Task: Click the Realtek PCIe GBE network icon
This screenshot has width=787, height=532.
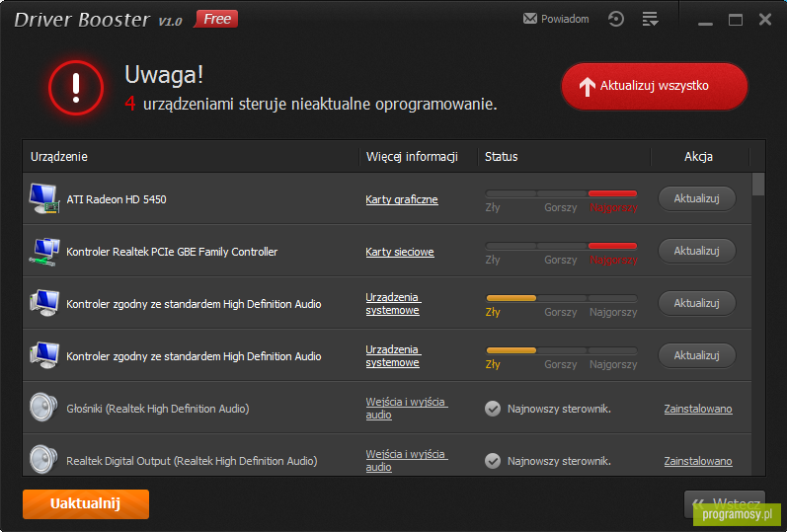Action: click(44, 252)
